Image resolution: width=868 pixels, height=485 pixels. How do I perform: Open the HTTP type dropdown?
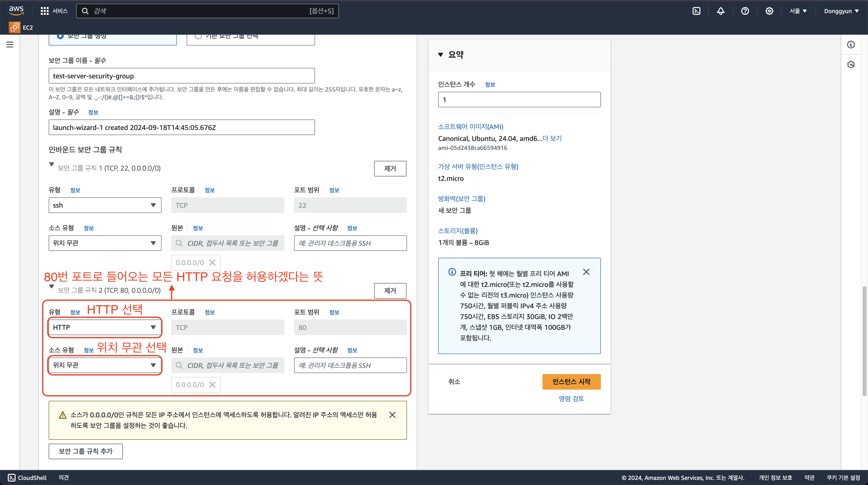tap(105, 327)
